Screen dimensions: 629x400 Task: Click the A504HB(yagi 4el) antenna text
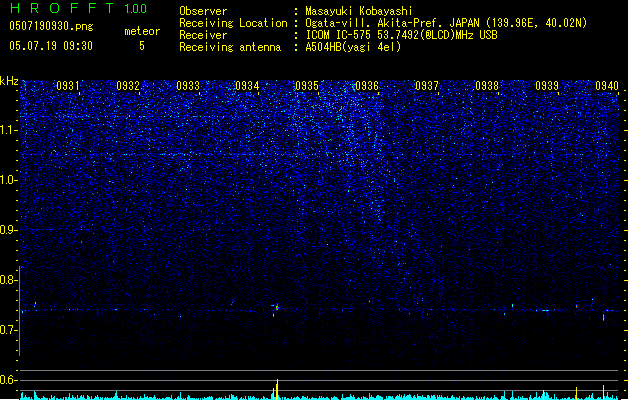click(x=353, y=47)
